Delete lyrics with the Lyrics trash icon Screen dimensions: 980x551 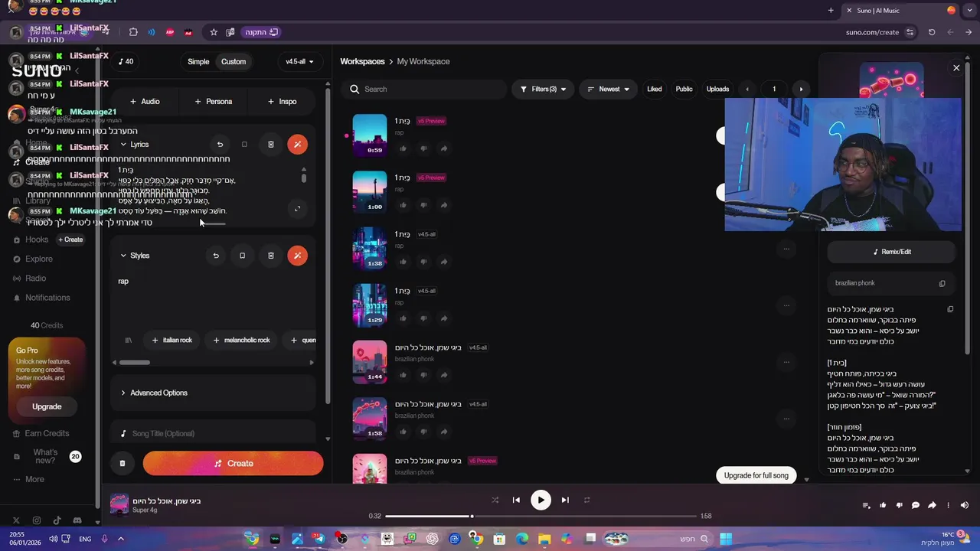[270, 144]
